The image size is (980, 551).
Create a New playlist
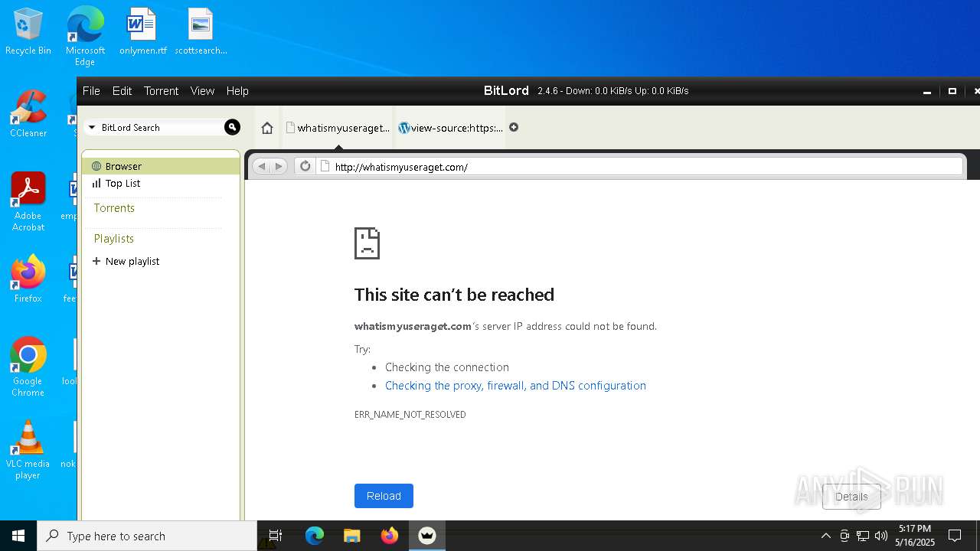[126, 261]
